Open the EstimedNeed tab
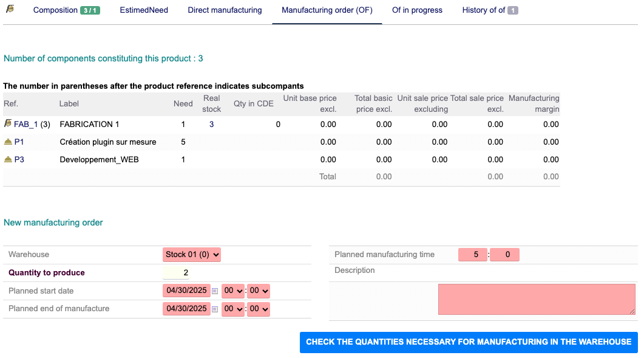The image size is (644, 358). click(x=144, y=10)
